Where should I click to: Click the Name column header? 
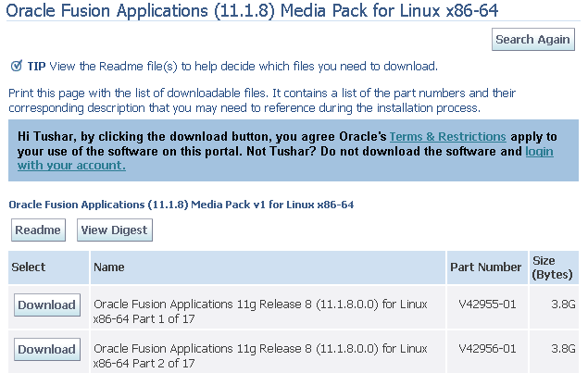pos(109,267)
